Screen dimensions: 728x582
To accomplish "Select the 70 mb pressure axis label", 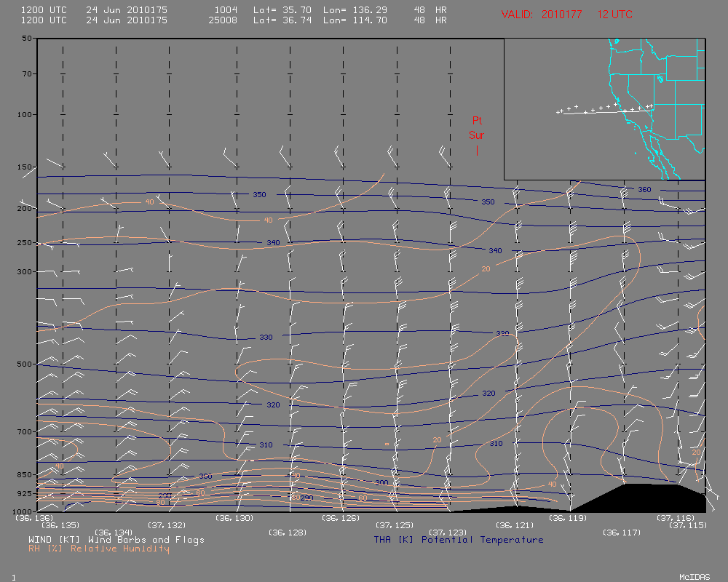I will point(26,73).
